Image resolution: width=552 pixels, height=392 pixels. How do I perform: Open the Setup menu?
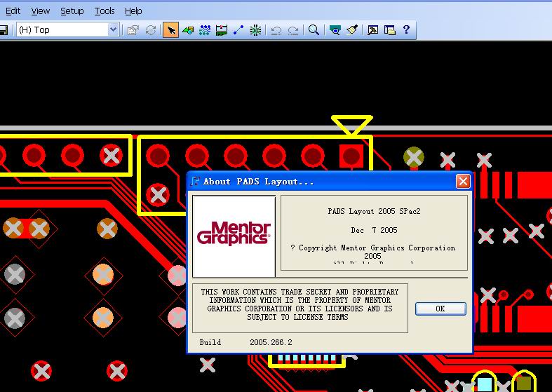click(72, 11)
